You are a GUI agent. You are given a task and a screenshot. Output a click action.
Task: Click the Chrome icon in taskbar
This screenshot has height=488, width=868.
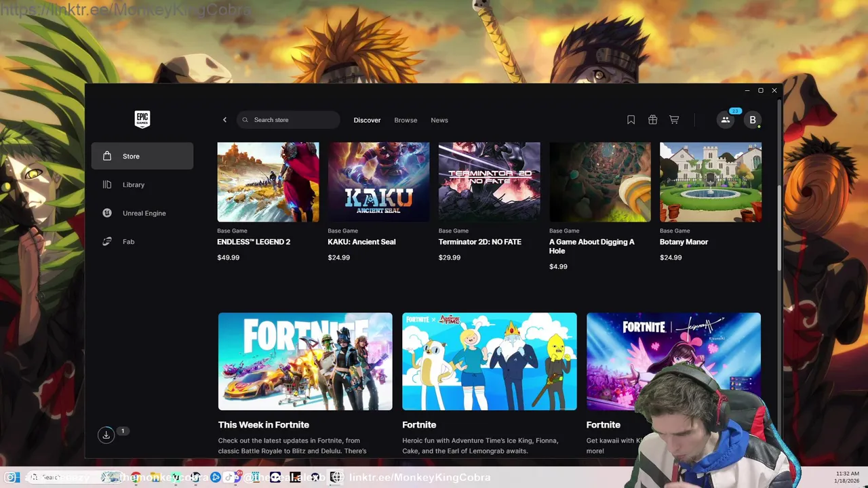[136, 477]
